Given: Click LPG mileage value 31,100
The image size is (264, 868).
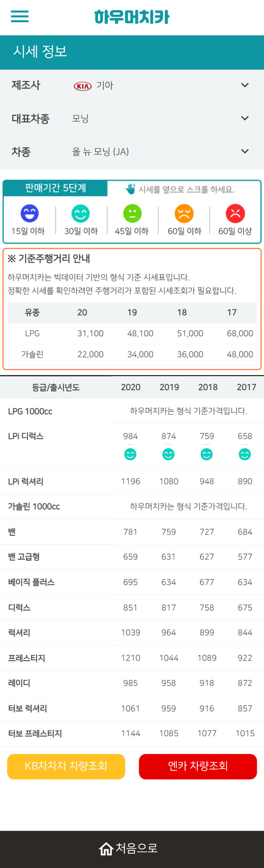Looking at the screenshot, I should (x=91, y=333).
